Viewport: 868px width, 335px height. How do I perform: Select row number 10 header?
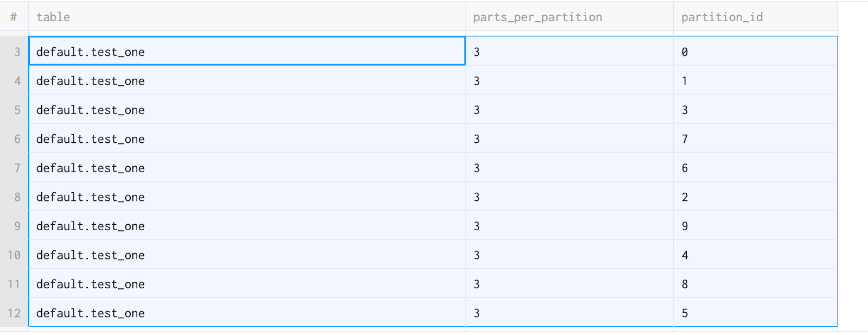point(15,255)
